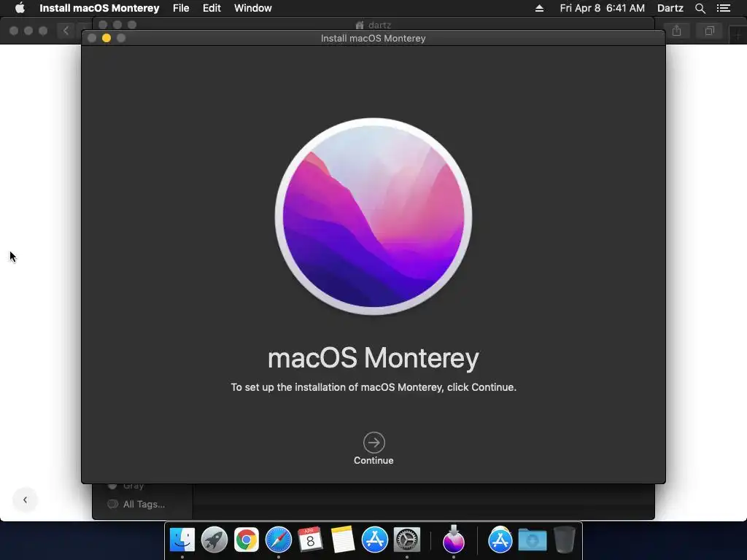747x560 pixels.
Task: Open the Dartz user menu
Action: [x=670, y=8]
